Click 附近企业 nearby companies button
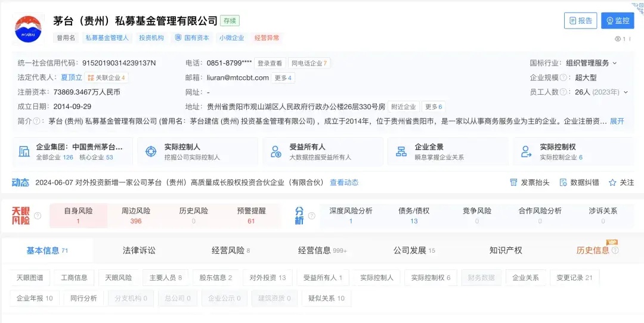This screenshot has height=323, width=644. pos(403,107)
